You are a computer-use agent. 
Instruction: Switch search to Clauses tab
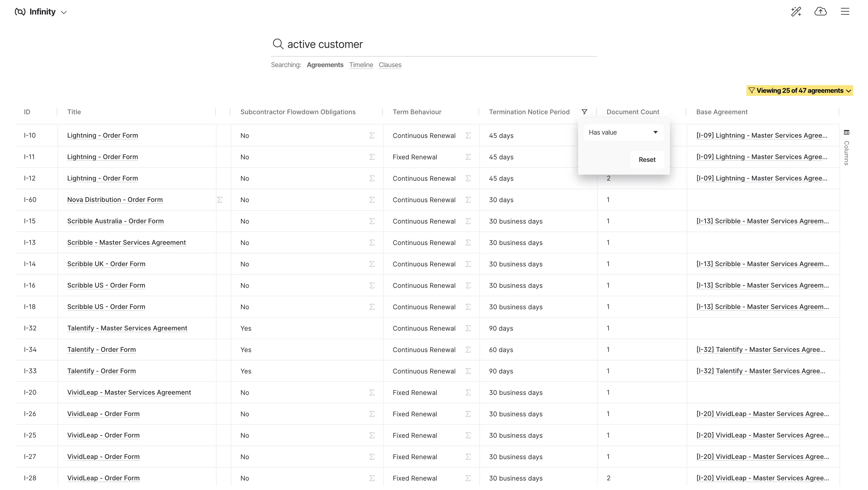(390, 65)
